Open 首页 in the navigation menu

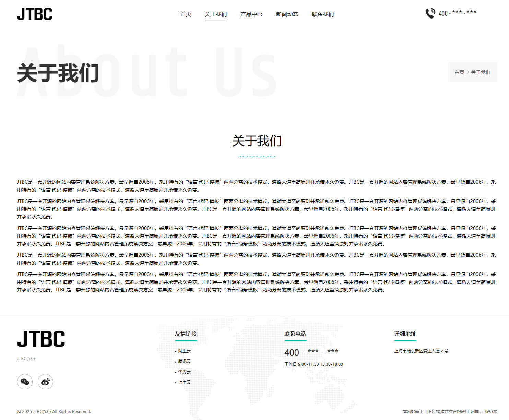point(186,14)
